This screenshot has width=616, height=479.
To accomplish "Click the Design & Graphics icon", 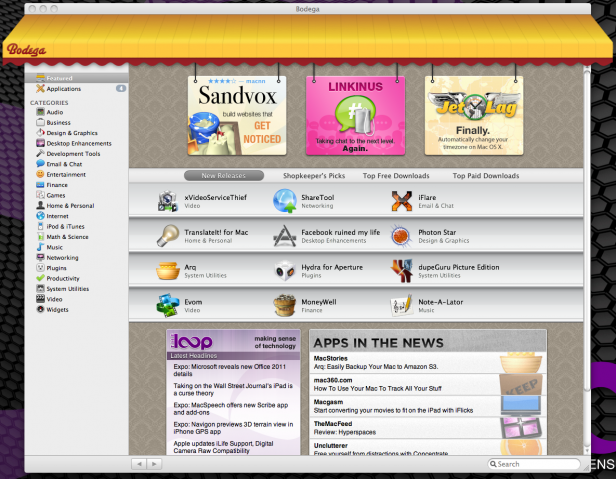I will pyautogui.click(x=40, y=133).
